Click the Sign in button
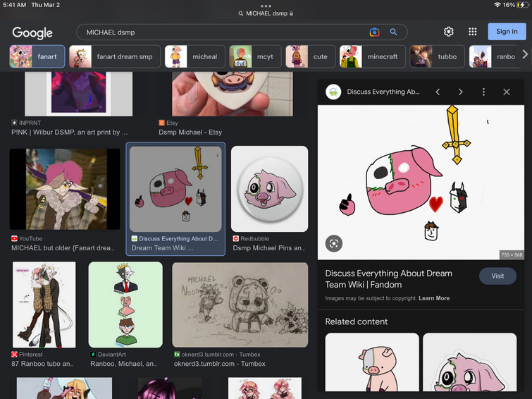 (x=507, y=32)
